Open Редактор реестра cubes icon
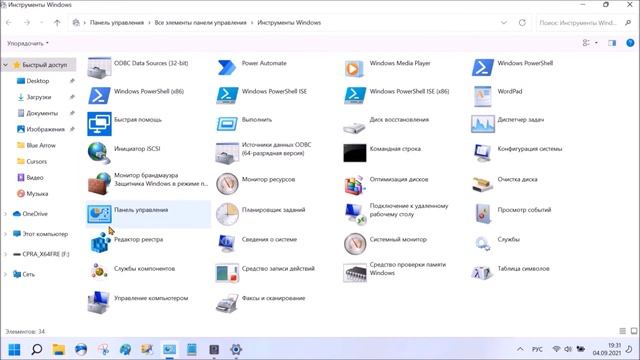Screen dimensions: 640x360 [100, 242]
